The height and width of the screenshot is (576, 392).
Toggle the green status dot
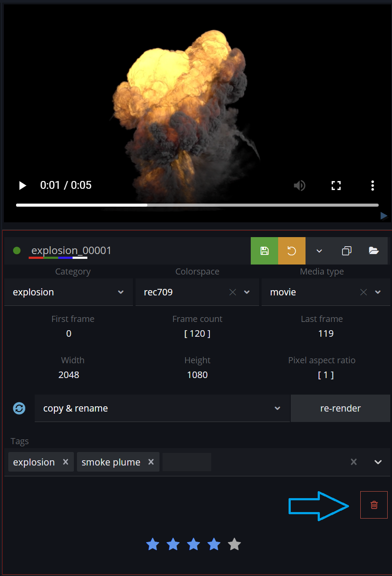click(x=17, y=251)
